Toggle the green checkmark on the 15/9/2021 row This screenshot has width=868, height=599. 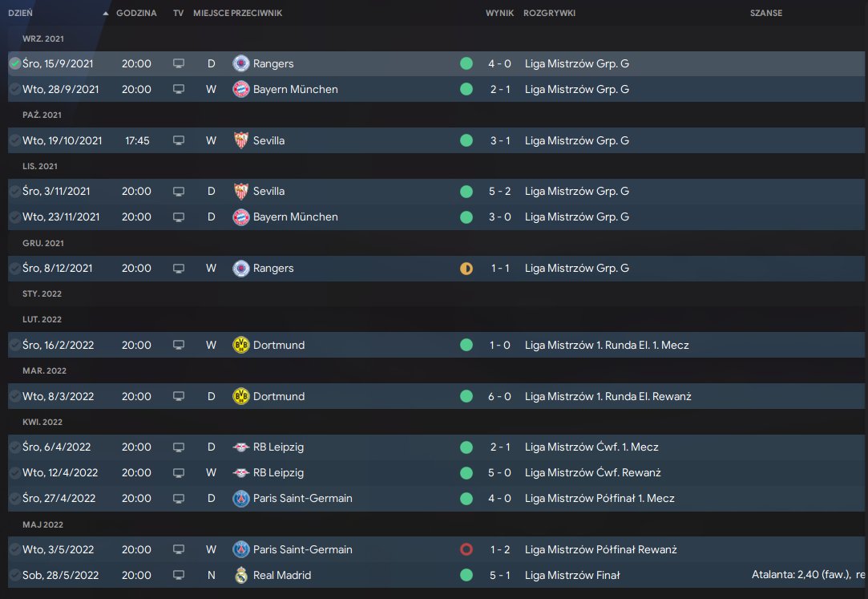pos(14,63)
